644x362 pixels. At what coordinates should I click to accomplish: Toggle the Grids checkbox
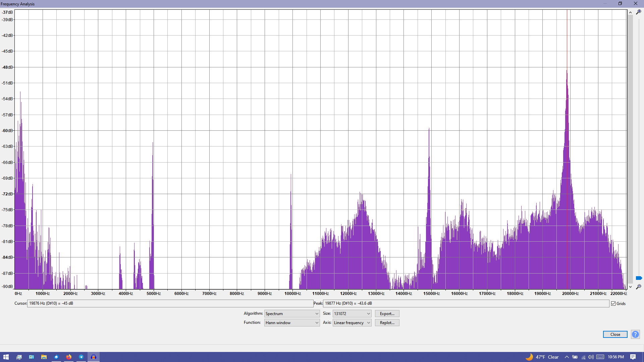pyautogui.click(x=613, y=304)
